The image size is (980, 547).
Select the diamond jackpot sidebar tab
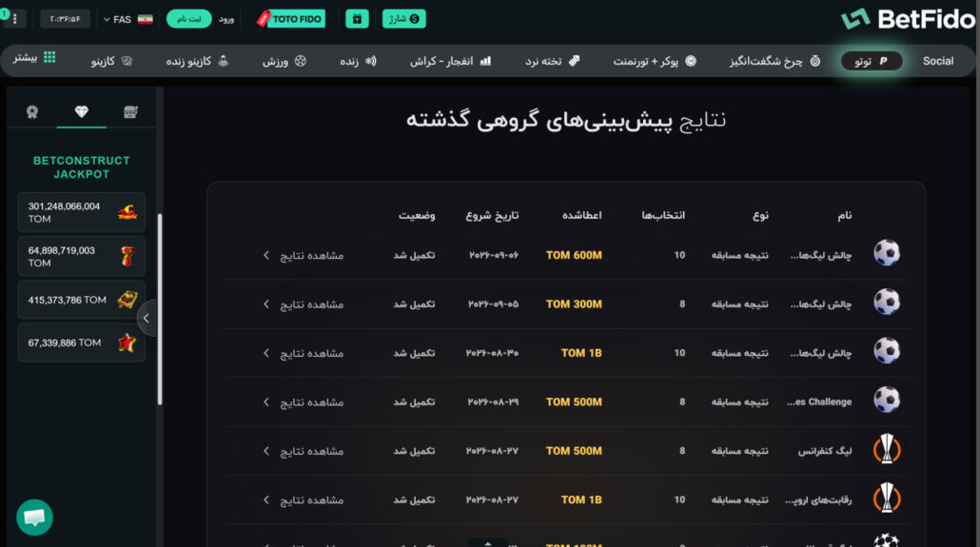[x=81, y=112]
